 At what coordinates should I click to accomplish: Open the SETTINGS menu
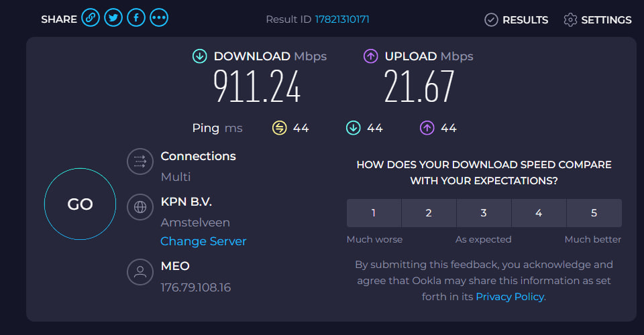click(598, 19)
